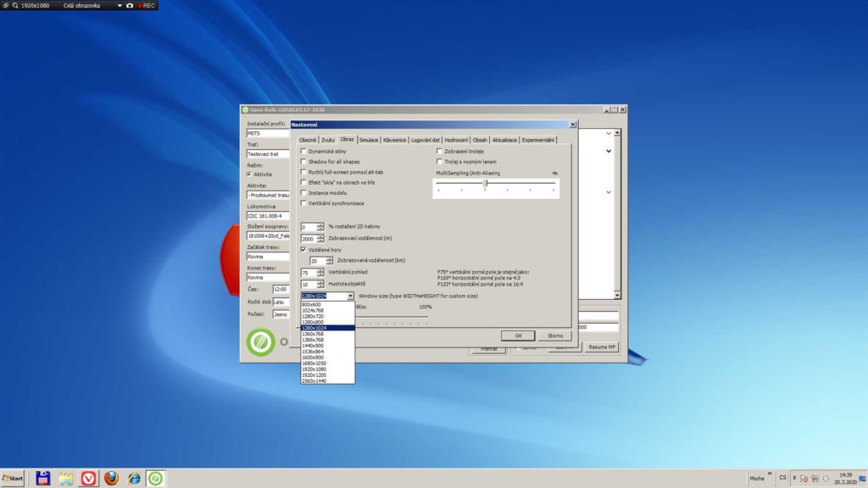The height and width of the screenshot is (488, 868).
Task: Uncheck the Vzdálené hory checkbox
Action: click(x=303, y=250)
